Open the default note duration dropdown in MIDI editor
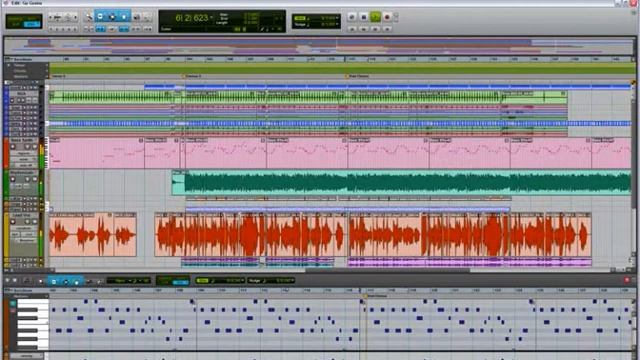This screenshot has height=360, width=640. click(131, 281)
